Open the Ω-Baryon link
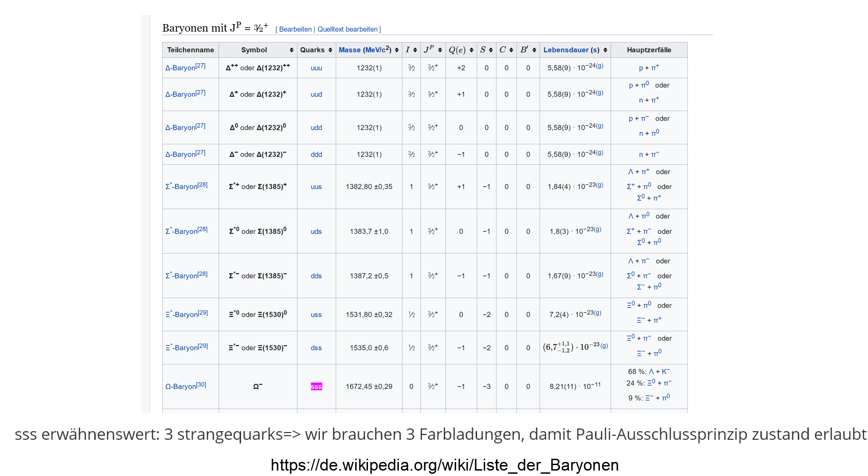Image resolution: width=868 pixels, height=476 pixels. click(181, 387)
